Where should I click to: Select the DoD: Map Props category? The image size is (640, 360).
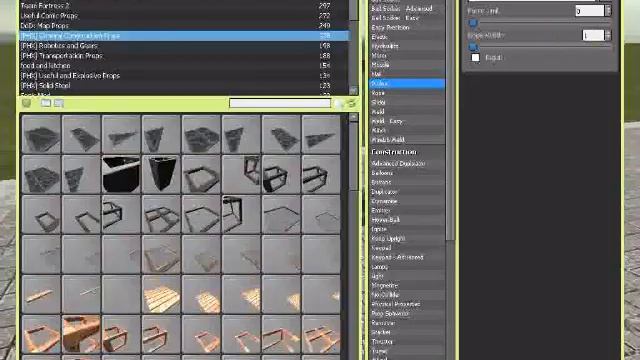click(184, 26)
